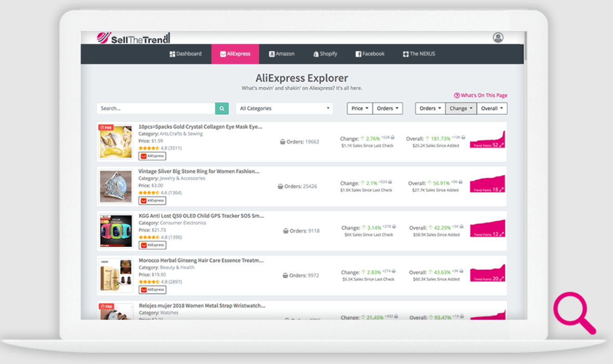Image resolution: width=613 pixels, height=364 pixels.
Task: Click the Morocco Herbal Ginseng Hair Care title
Action: point(201,261)
